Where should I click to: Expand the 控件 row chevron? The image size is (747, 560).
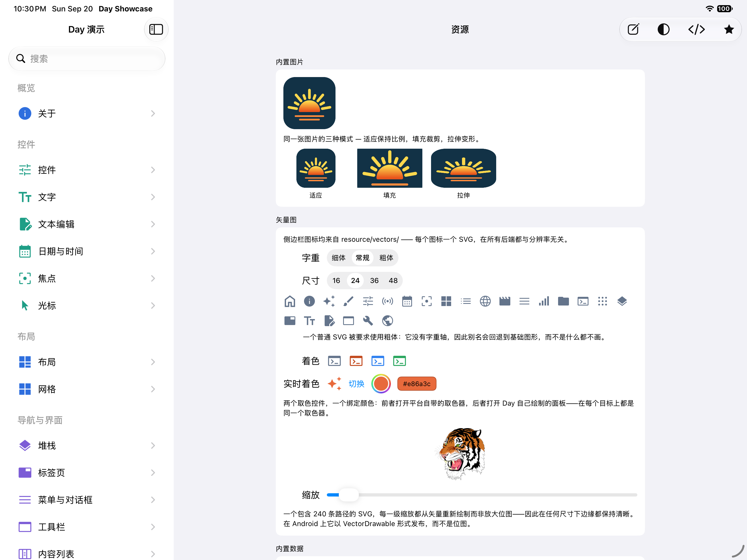click(x=153, y=170)
